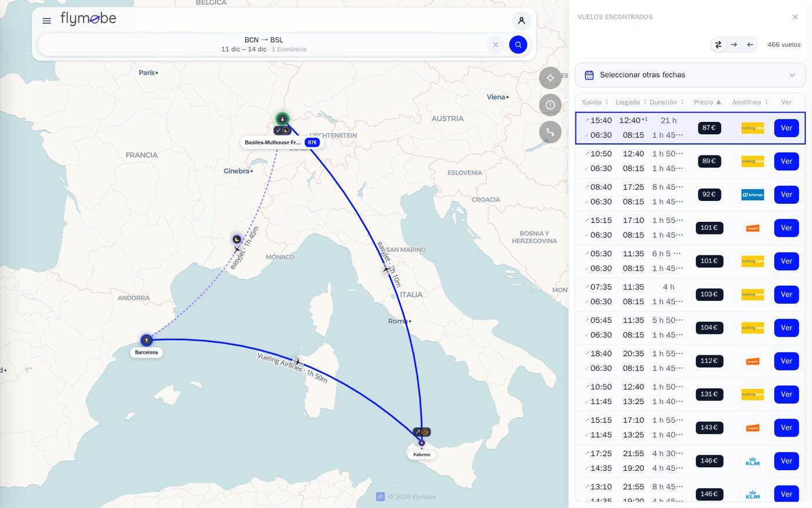Click the Vueling Airlines 1h 50m route label
Image resolution: width=812 pixels, height=508 pixels.
coord(292,368)
